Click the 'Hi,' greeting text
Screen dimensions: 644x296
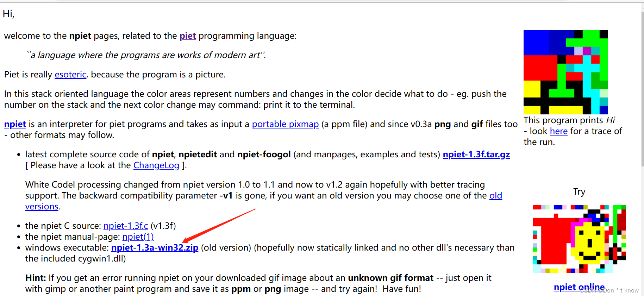pos(8,14)
